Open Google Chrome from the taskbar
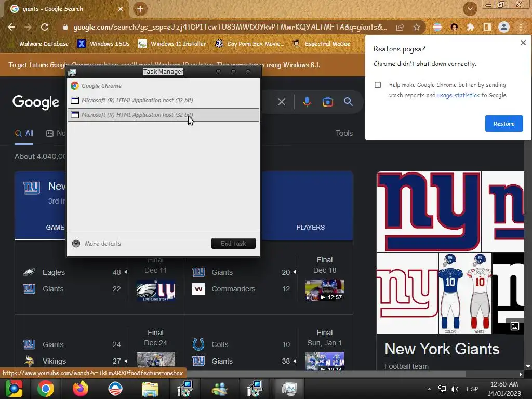The height and width of the screenshot is (399, 532). [x=46, y=389]
